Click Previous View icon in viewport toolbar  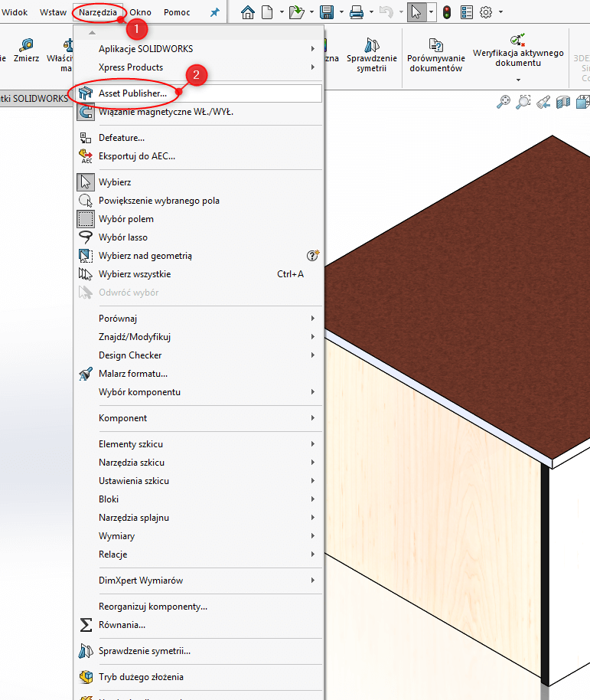(x=543, y=102)
